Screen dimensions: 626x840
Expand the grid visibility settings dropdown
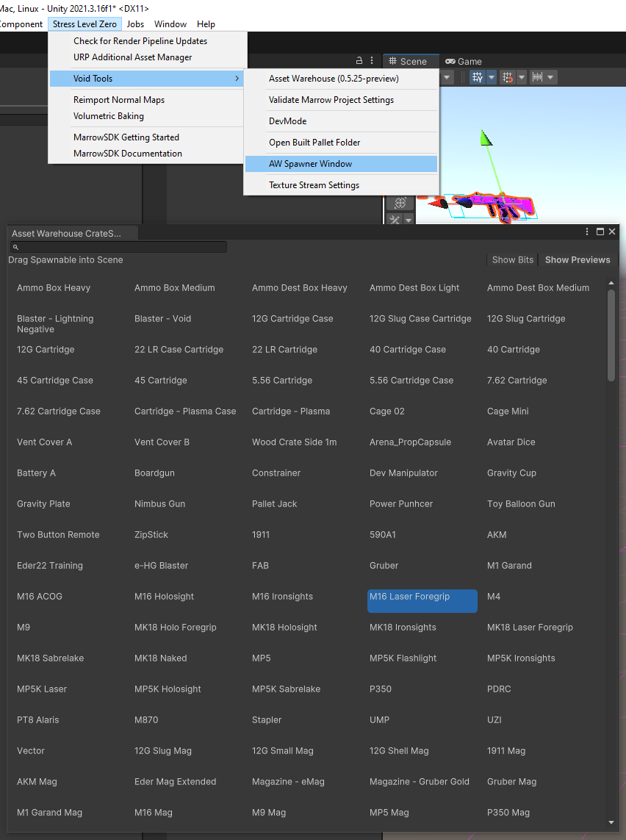pos(492,77)
